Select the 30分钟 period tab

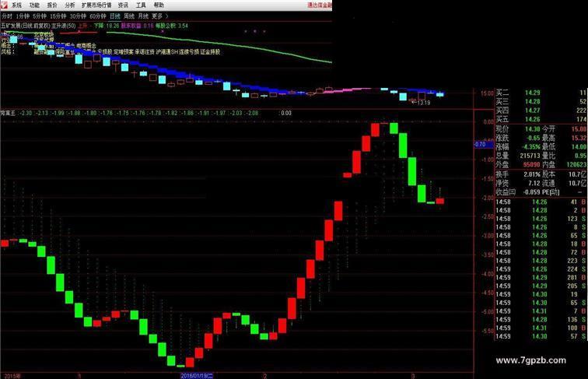[x=78, y=16]
